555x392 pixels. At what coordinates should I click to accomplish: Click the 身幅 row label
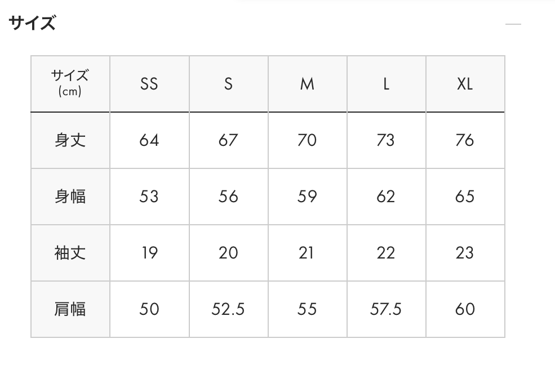coord(70,197)
